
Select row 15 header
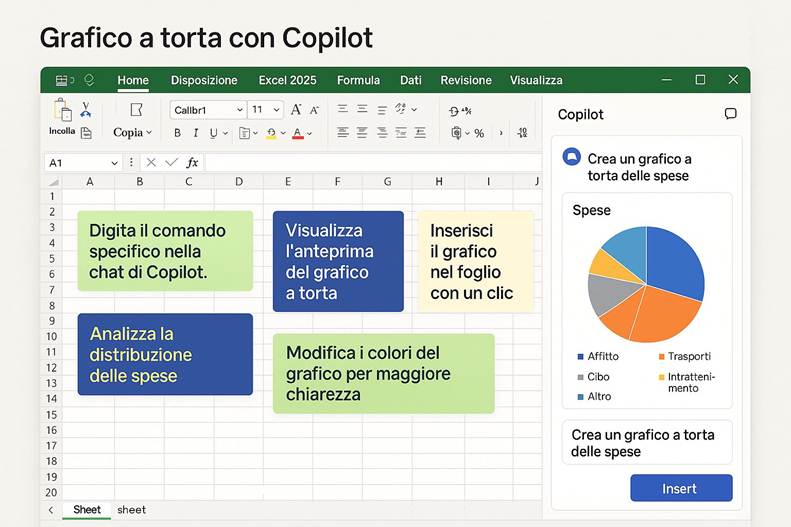51,415
